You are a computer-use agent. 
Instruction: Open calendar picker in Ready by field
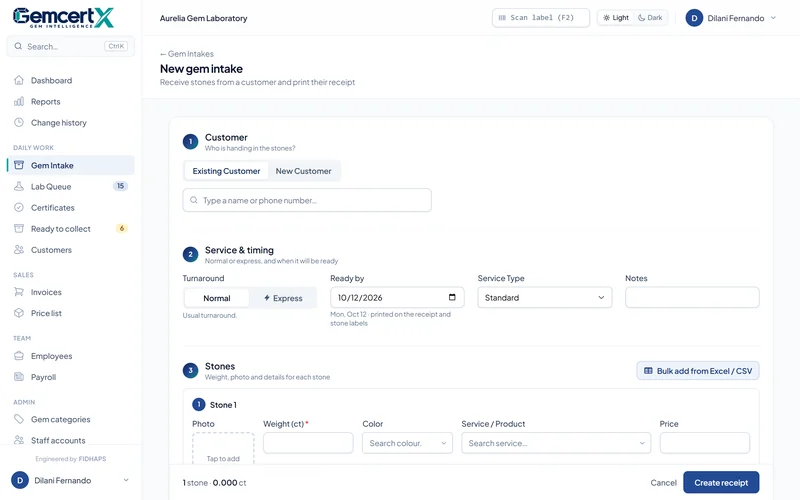click(x=452, y=297)
